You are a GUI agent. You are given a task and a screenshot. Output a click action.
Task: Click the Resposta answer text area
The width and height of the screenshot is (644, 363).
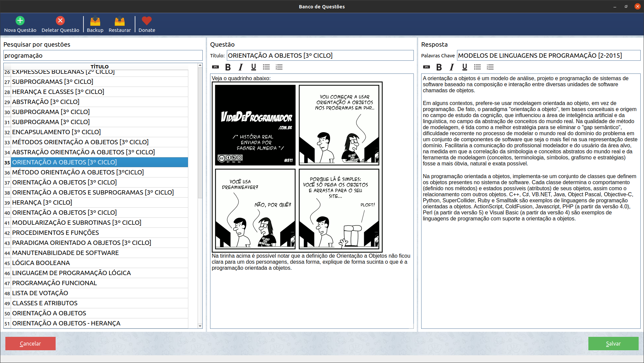(x=531, y=201)
